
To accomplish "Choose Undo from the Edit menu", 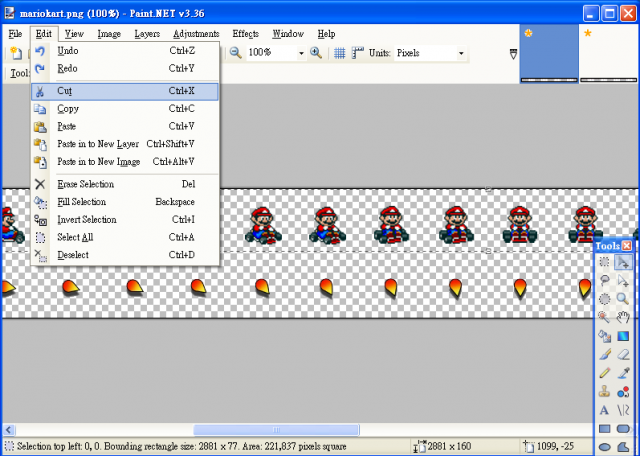I will click(x=125, y=51).
